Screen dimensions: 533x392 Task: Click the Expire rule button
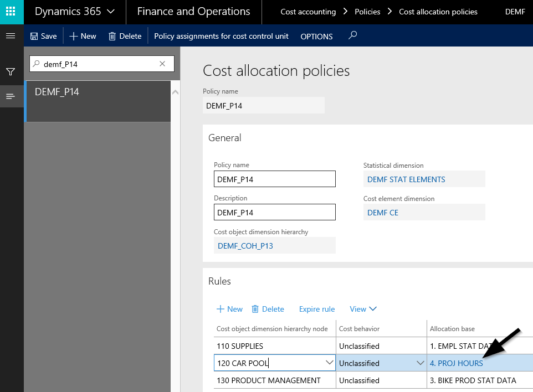click(x=317, y=309)
